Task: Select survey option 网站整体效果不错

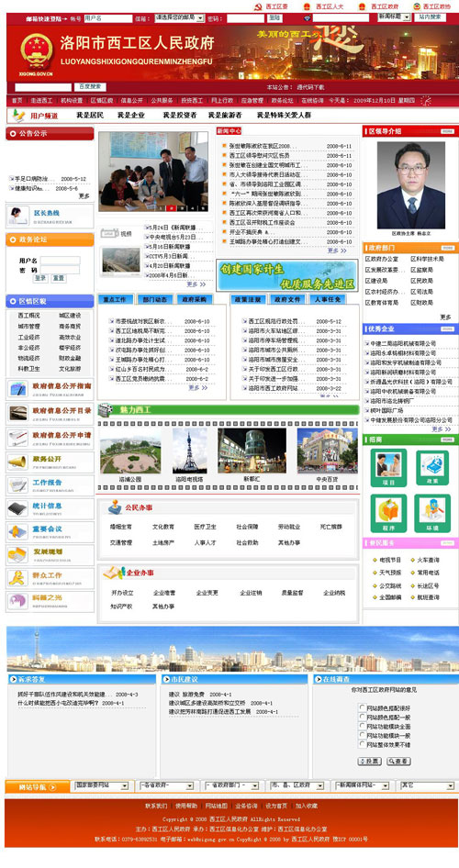Action: [363, 744]
